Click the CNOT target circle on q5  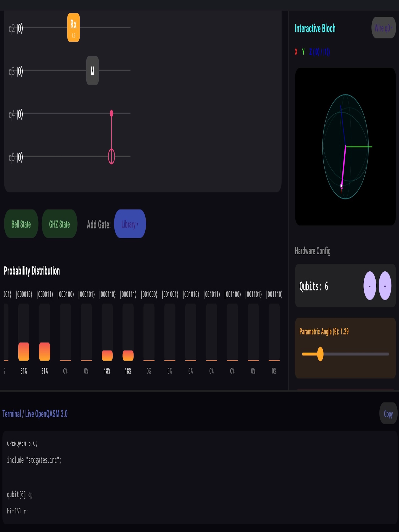tap(111, 157)
